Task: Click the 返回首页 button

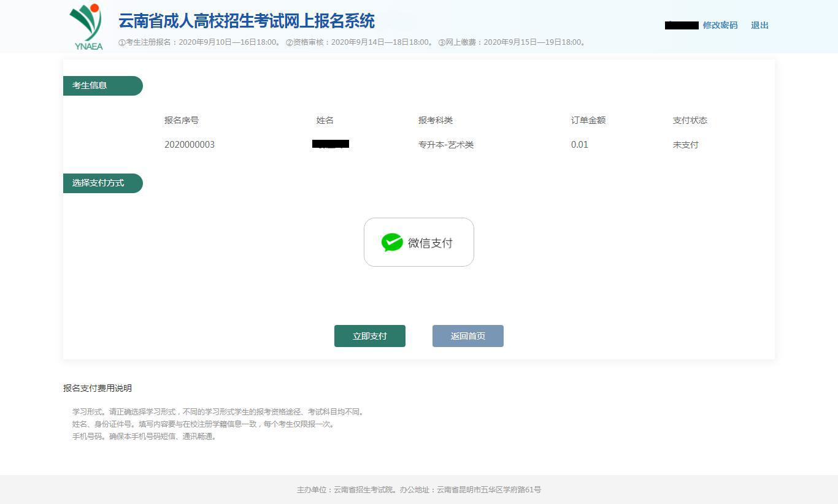Action: (467, 335)
